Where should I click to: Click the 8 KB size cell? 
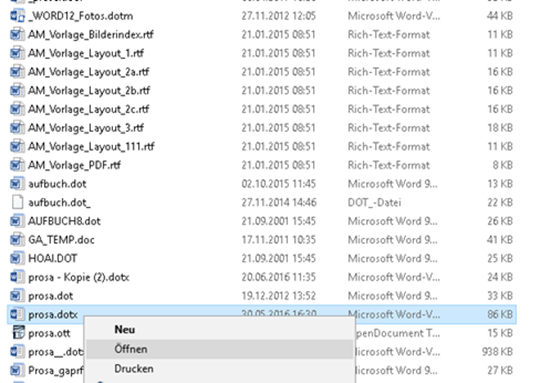pyautogui.click(x=503, y=165)
